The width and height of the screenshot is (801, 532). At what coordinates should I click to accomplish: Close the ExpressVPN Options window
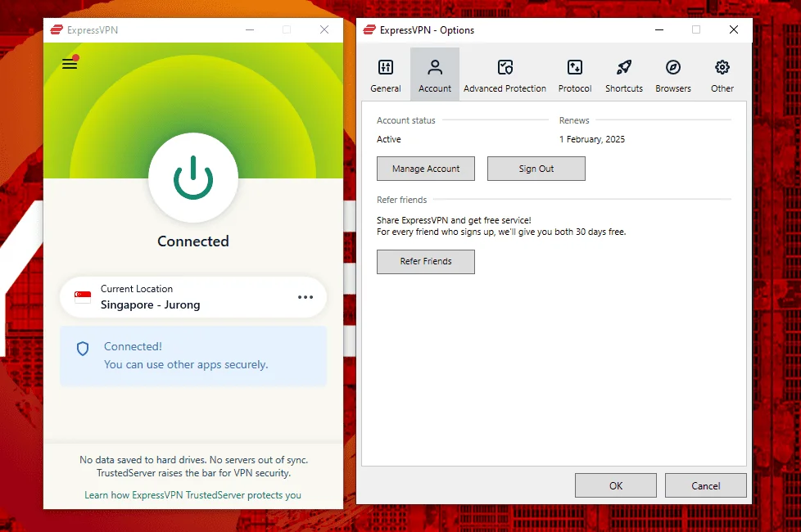click(x=734, y=29)
